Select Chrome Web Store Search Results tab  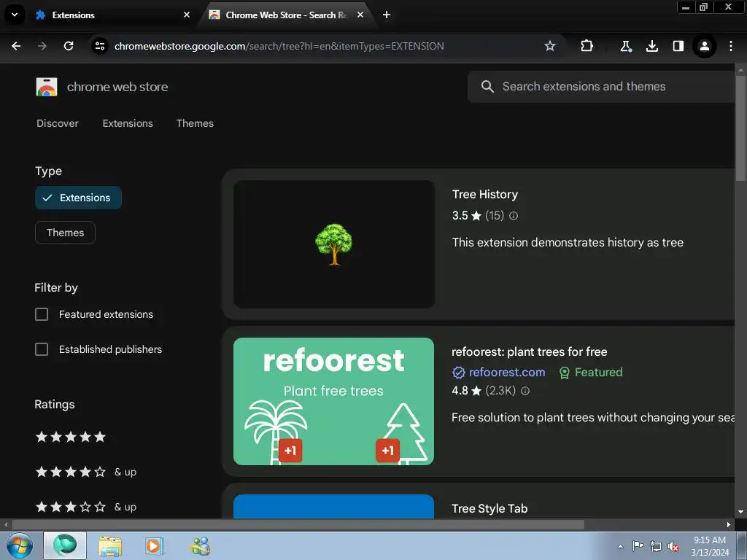pos(286,15)
